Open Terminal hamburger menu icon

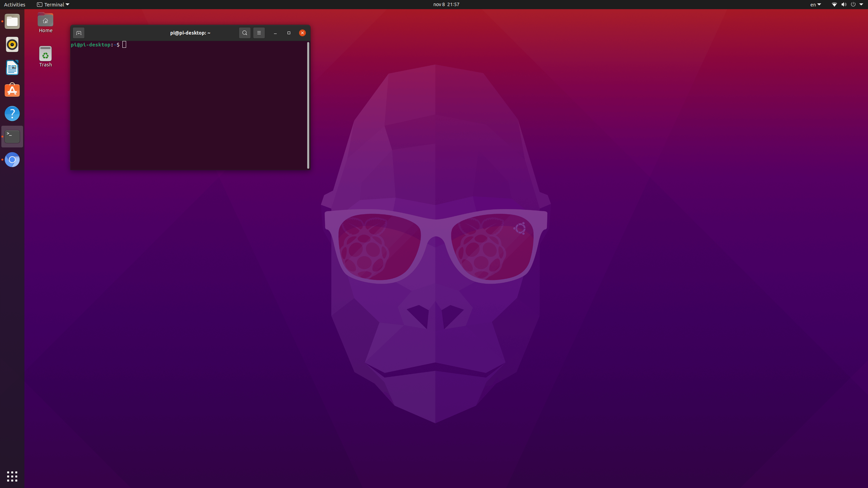point(259,33)
